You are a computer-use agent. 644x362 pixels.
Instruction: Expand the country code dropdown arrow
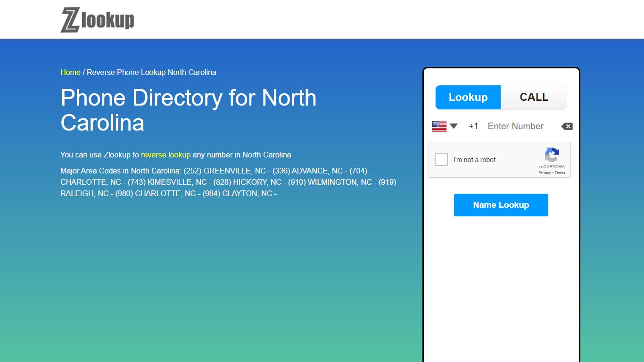pos(454,126)
